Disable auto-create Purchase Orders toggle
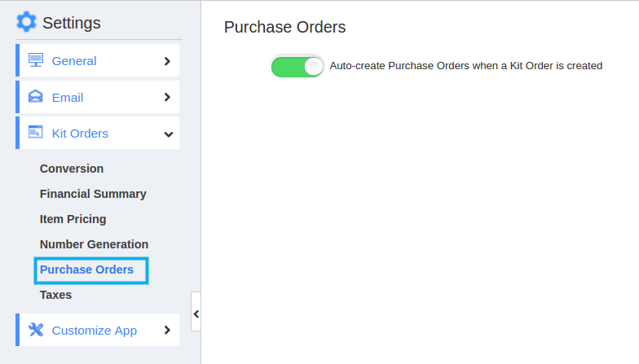This screenshot has width=639, height=364. click(x=297, y=66)
